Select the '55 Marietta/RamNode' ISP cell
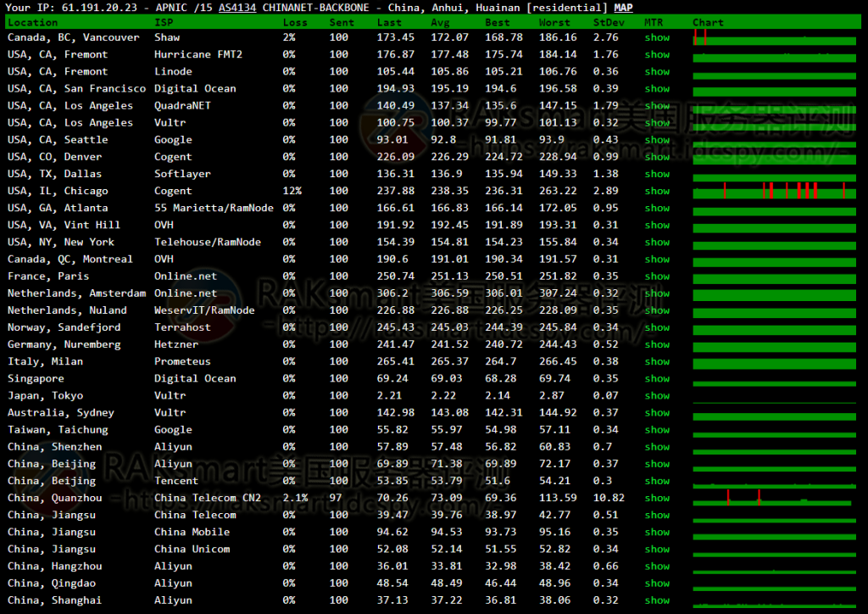 click(214, 208)
